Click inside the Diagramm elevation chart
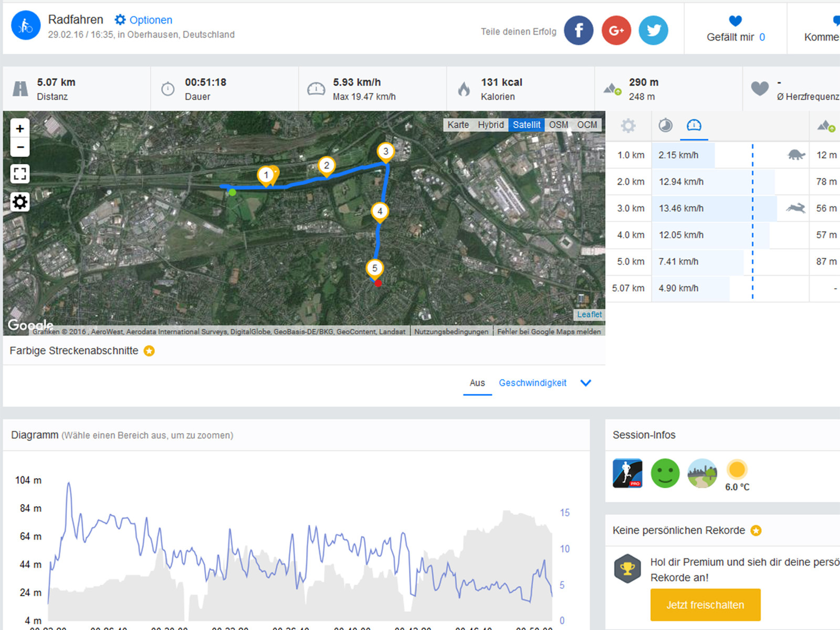The image size is (840, 630). click(300, 549)
